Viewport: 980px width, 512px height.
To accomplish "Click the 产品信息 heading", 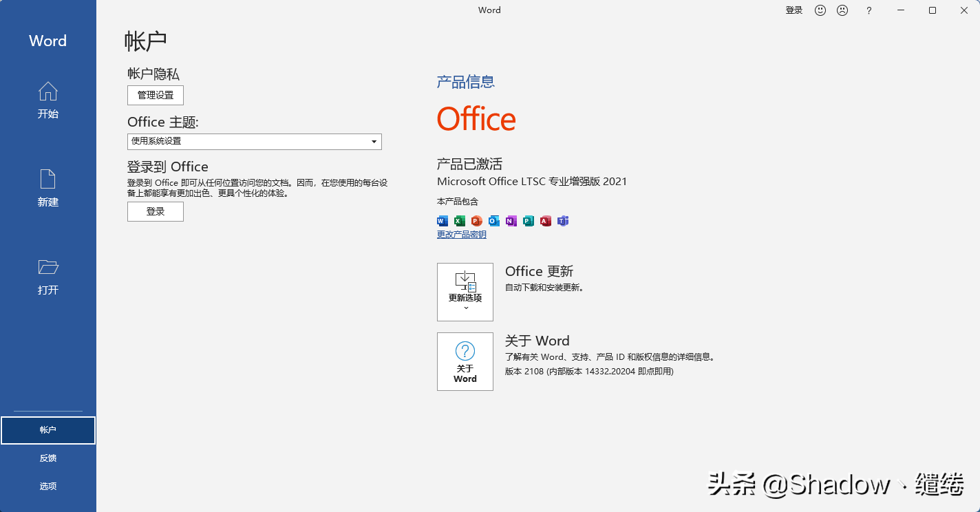I will click(466, 82).
